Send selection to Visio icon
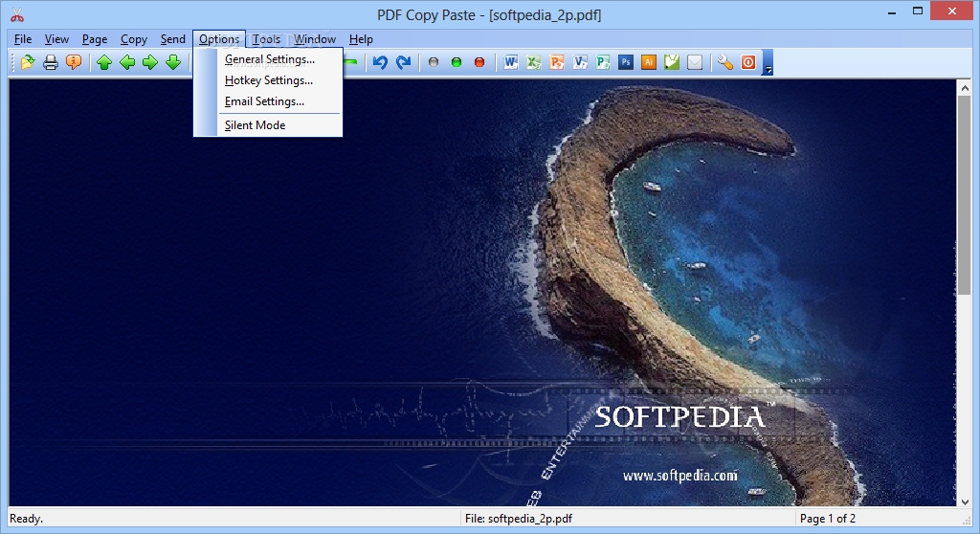 [x=580, y=62]
